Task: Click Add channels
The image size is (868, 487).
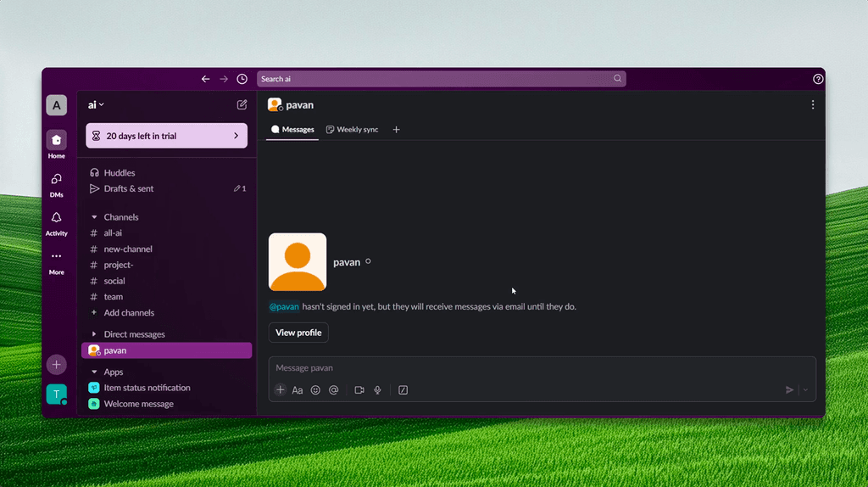Action: [x=167, y=313]
